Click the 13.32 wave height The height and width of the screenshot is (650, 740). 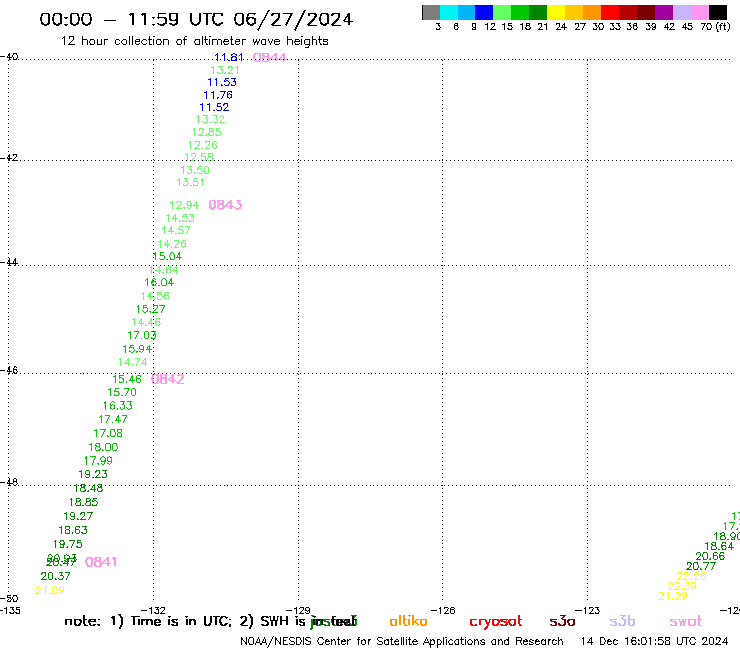pyautogui.click(x=210, y=119)
